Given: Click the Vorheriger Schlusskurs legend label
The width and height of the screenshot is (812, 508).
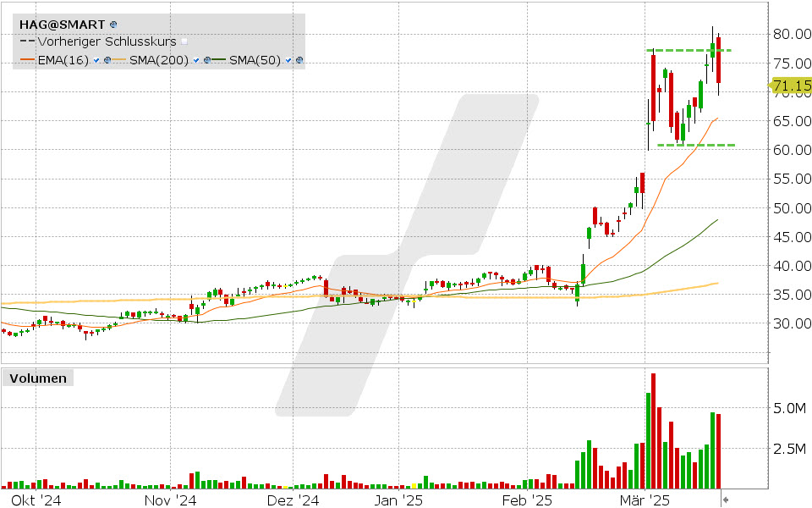Looking at the screenshot, I should (107, 41).
